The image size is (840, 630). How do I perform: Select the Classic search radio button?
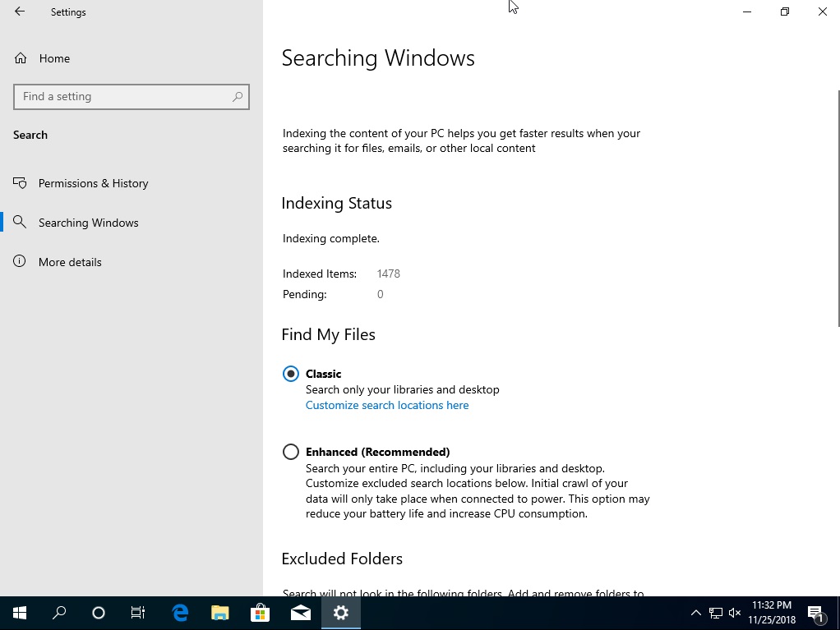coord(291,374)
